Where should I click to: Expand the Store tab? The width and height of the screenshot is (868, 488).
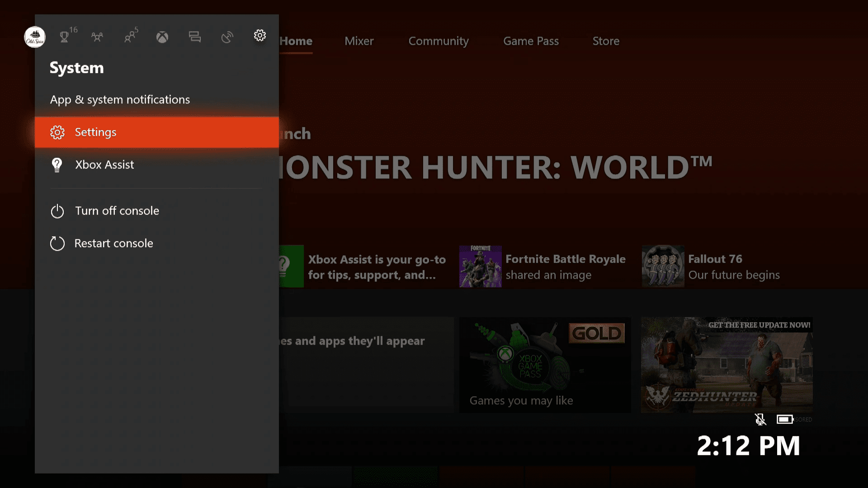click(x=605, y=41)
